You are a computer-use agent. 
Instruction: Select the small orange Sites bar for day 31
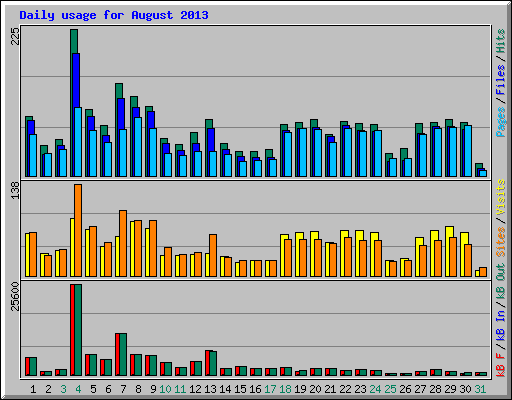pyautogui.click(x=483, y=272)
